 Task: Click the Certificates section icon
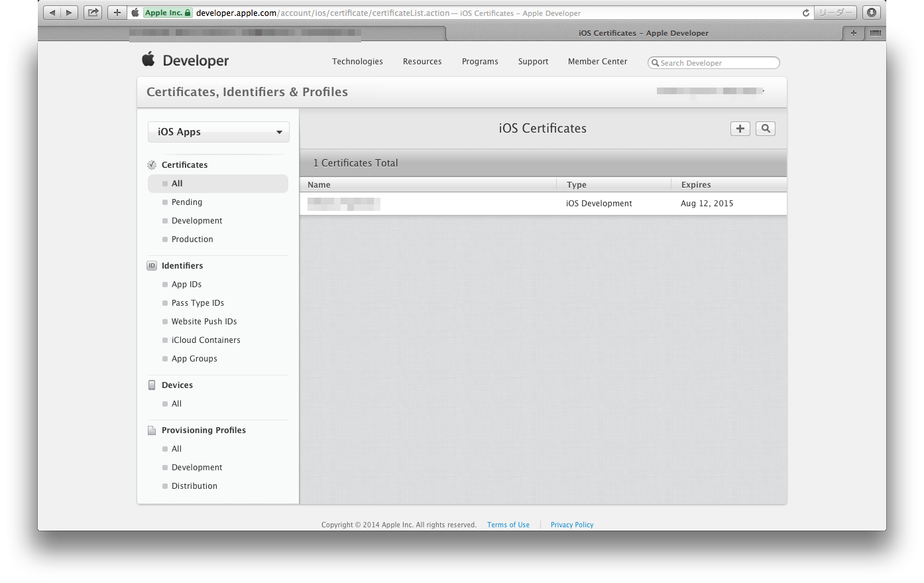pyautogui.click(x=152, y=165)
